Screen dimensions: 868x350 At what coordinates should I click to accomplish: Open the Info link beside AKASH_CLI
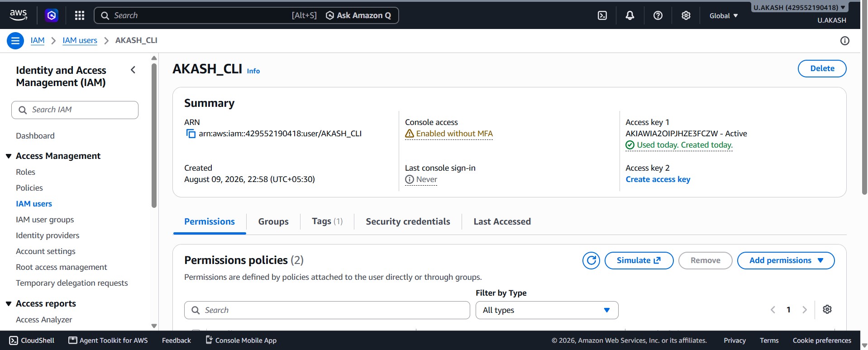click(253, 71)
